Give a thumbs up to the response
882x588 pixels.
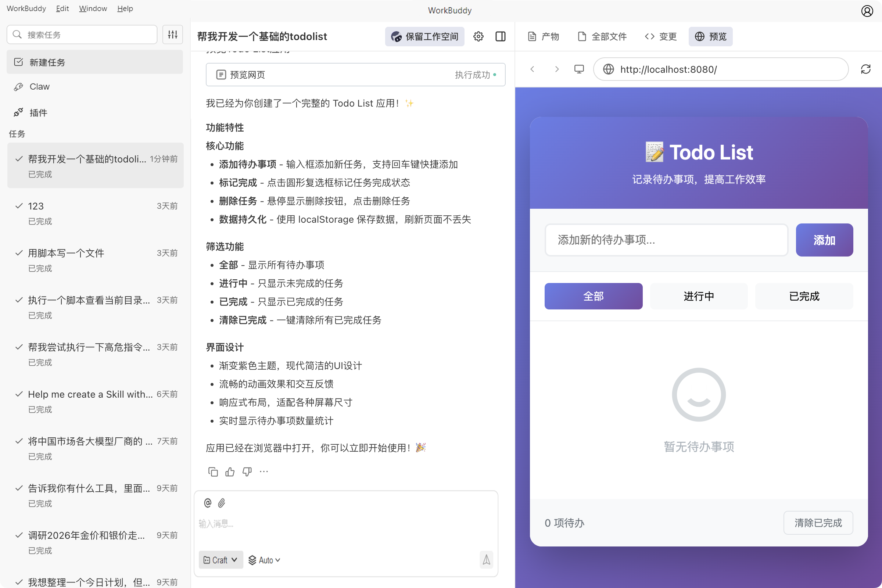point(230,472)
